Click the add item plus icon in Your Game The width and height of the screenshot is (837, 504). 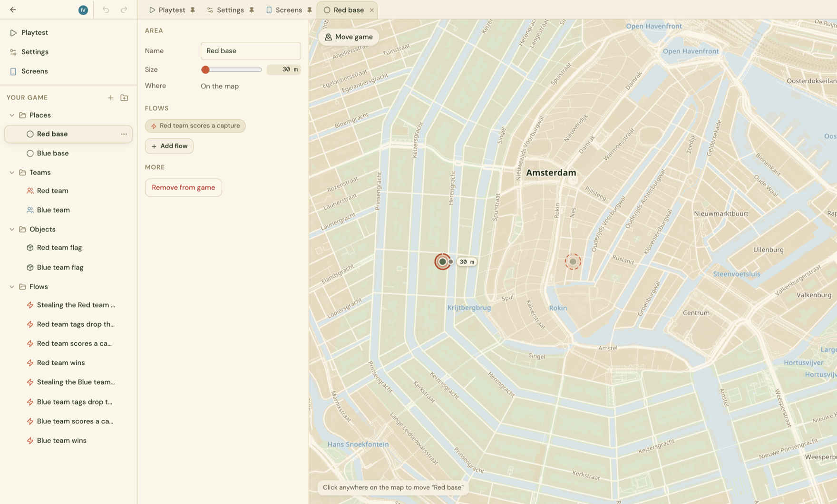coord(111,97)
